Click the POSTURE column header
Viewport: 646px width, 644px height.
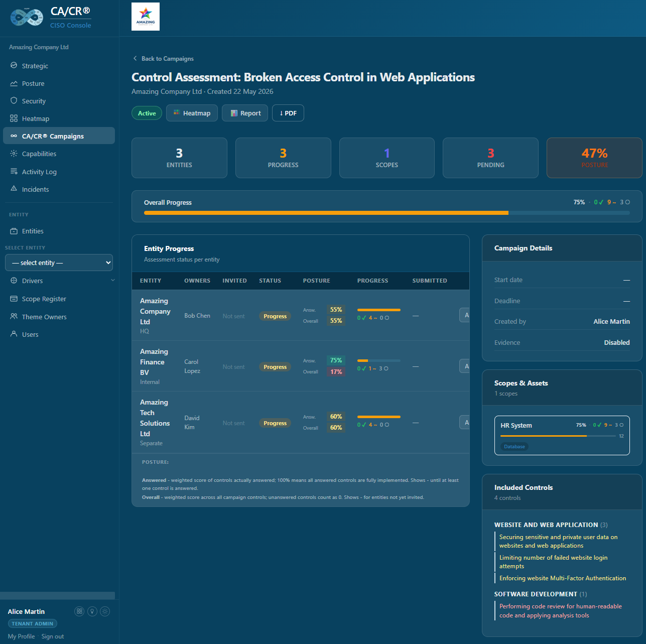[317, 281]
